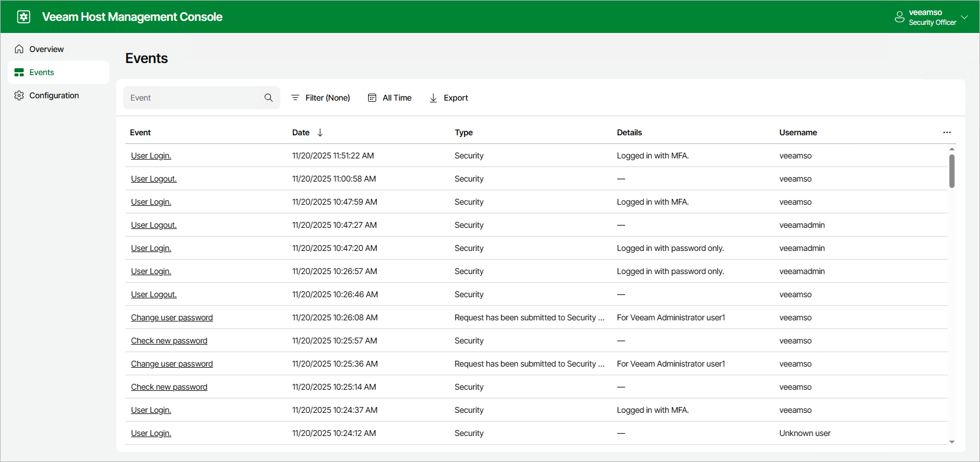
Task: Open User Login event at 10:47:59 AM
Action: [x=151, y=202]
